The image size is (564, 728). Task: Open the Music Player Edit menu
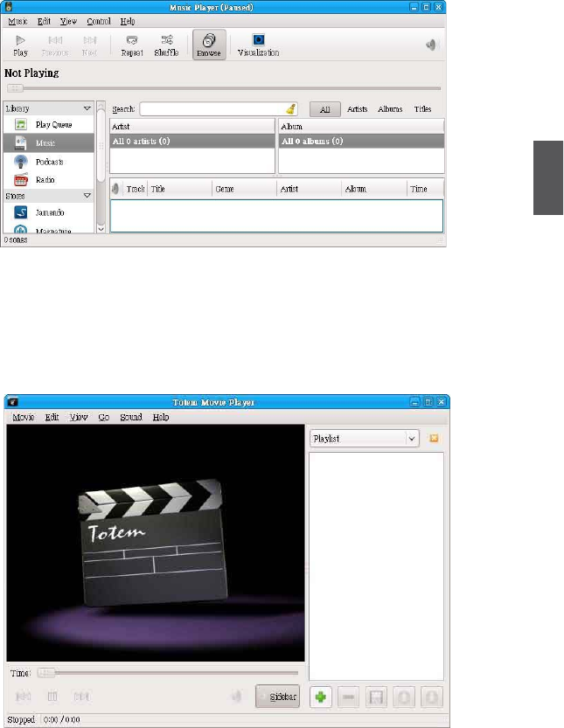(x=44, y=21)
